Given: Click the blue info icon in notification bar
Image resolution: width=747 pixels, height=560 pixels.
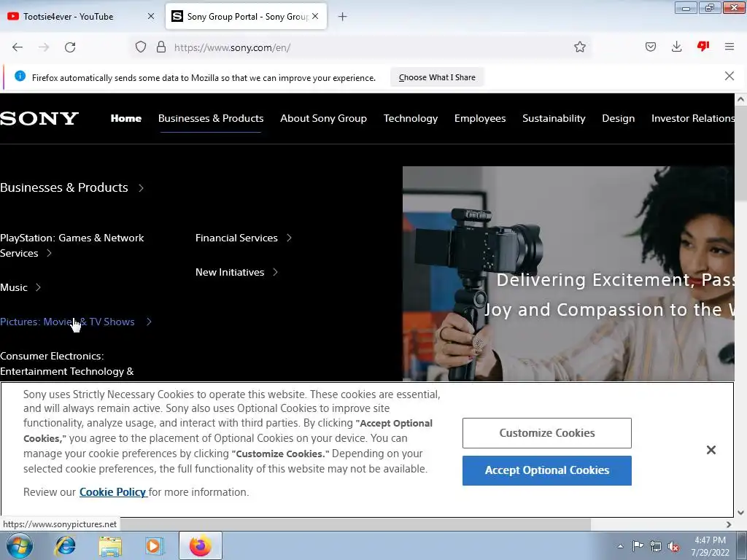Looking at the screenshot, I should coord(20,76).
